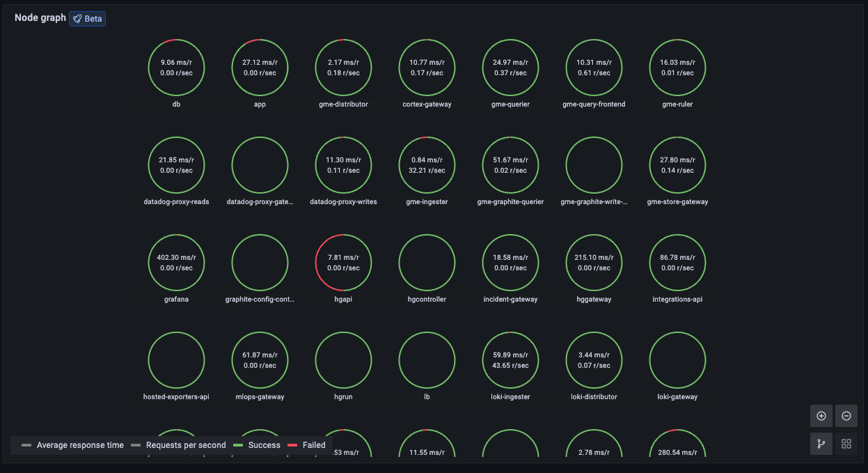Select the cortex-gateway node
The image size is (868, 473).
(x=427, y=68)
